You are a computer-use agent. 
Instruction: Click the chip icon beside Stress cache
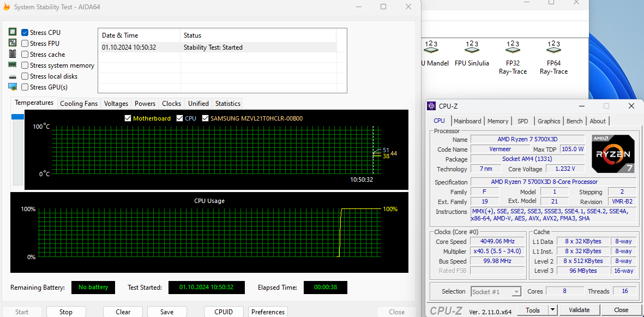pos(13,54)
